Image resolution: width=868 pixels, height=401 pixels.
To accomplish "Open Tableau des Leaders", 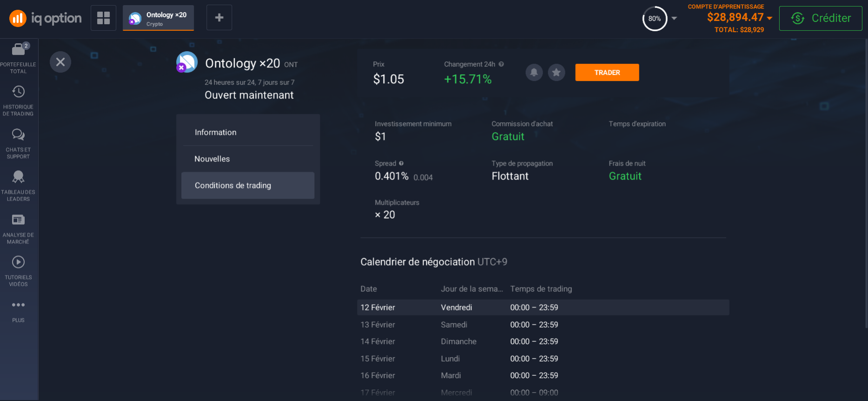I will point(18,186).
